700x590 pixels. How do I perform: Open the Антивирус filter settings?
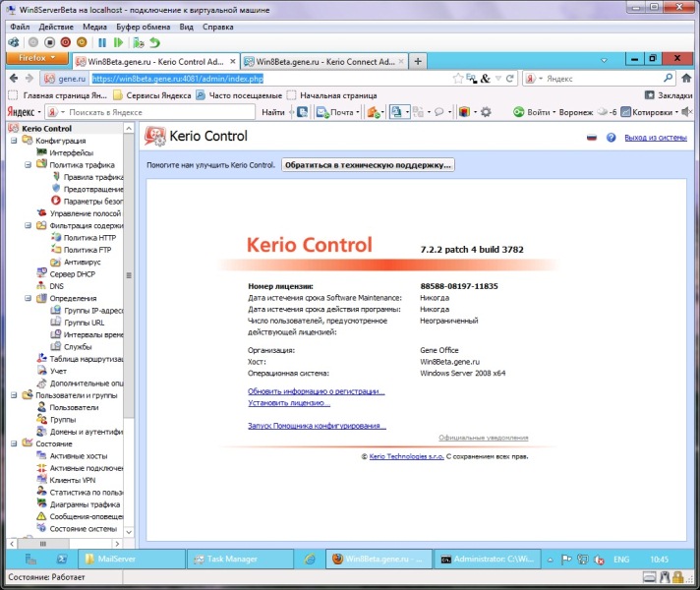pos(82,263)
